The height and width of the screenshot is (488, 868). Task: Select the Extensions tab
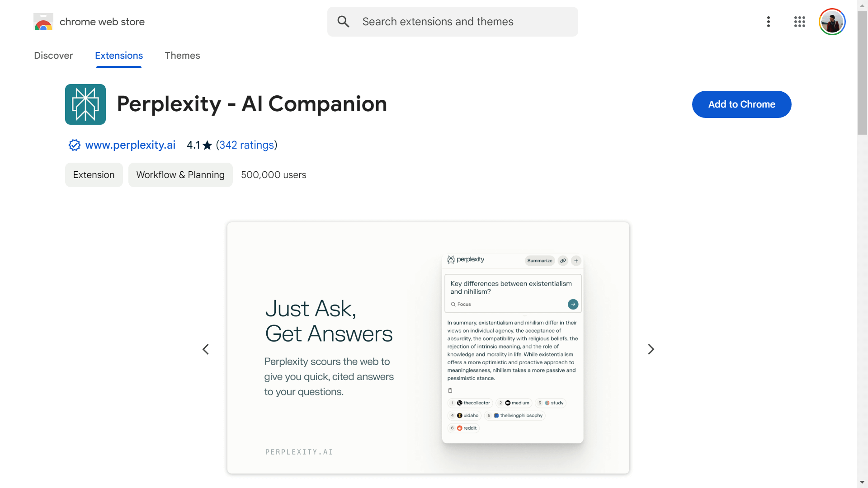point(119,56)
